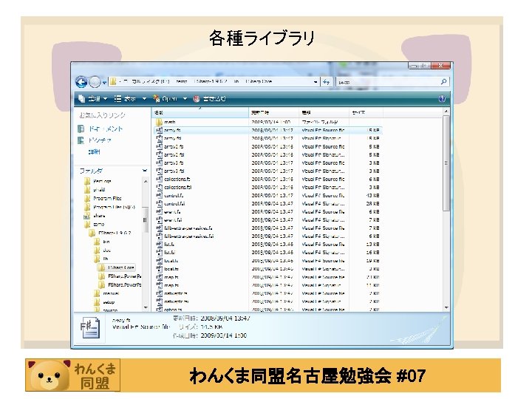Screen dimensions: 532x399
Task: Click the greyed-out Forward navigation arrow
Action: pyautogui.click(x=95, y=82)
